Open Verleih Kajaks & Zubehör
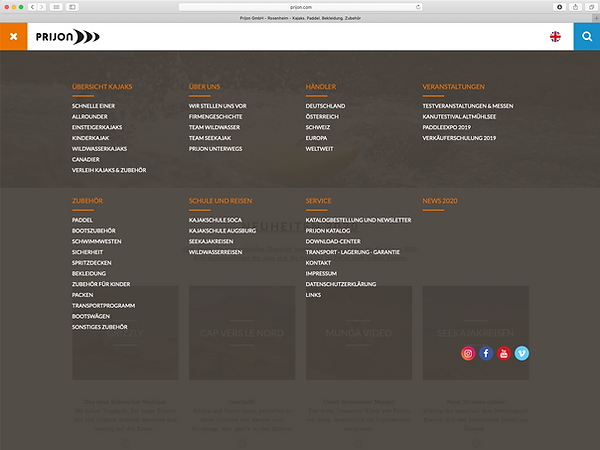The image size is (600, 450). pos(109,170)
